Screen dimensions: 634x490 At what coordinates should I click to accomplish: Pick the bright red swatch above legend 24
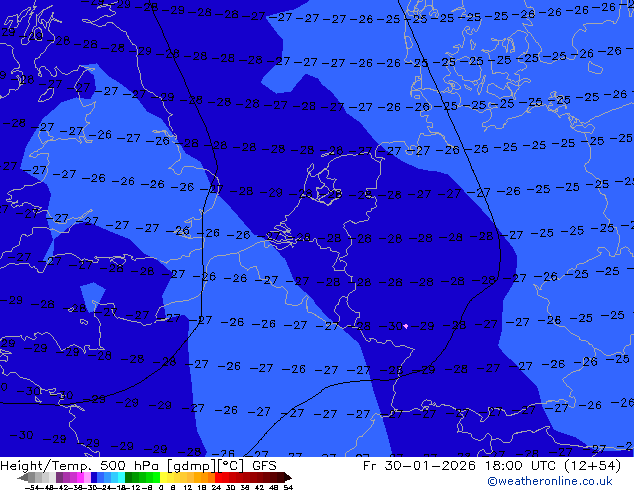218,477
